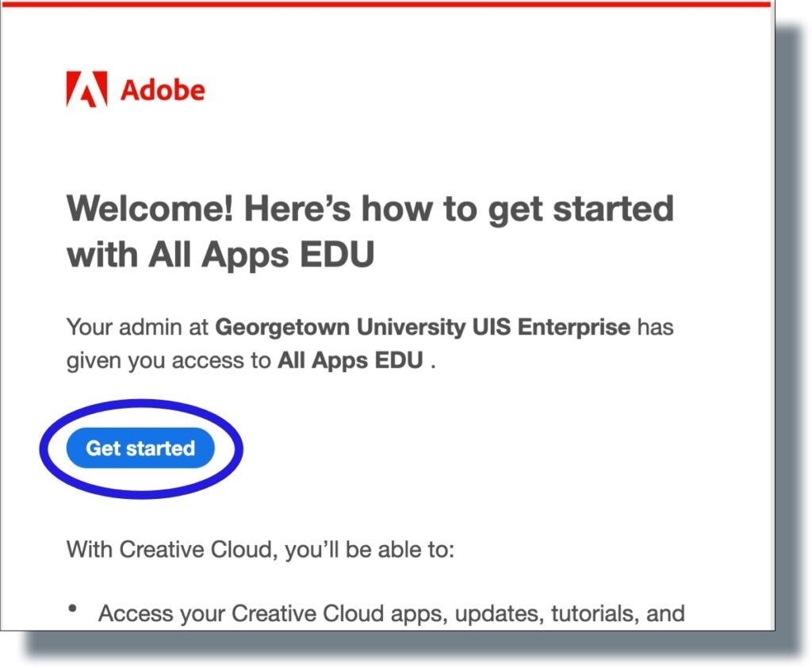Click inside the Get started label text
Screen dimensions: 812x668
tap(141, 448)
